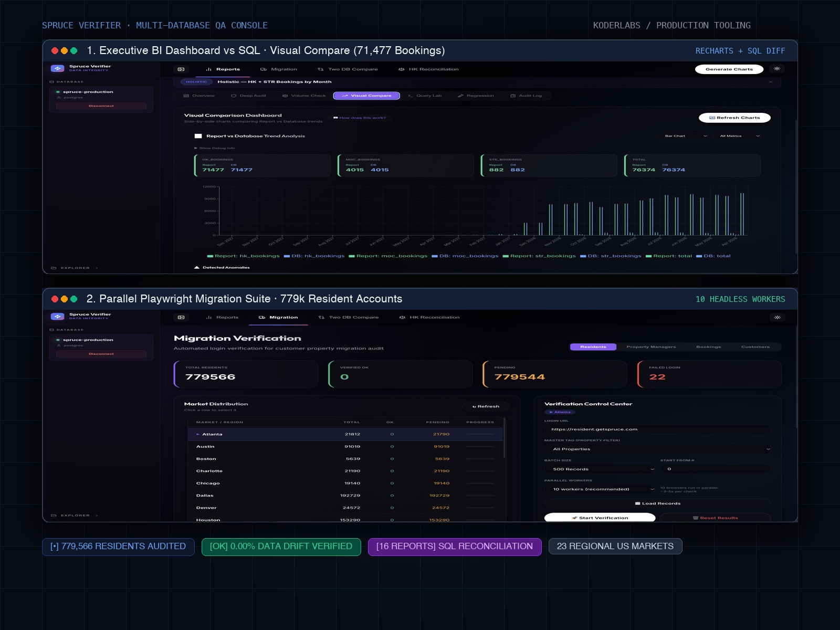Click the HOLISTIC badge beside report title

tap(196, 82)
